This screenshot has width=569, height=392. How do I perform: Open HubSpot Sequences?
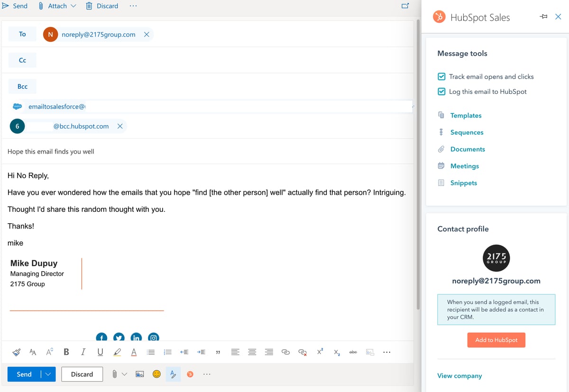pyautogui.click(x=467, y=132)
